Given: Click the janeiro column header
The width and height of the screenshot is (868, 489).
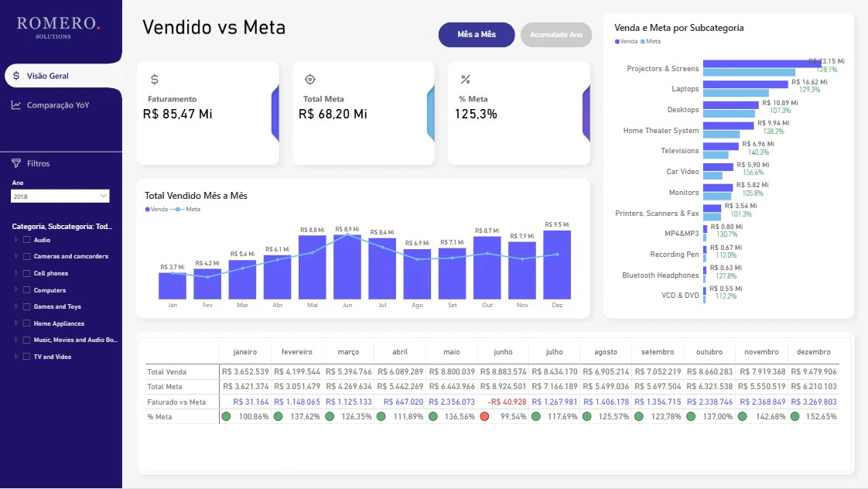Looking at the screenshot, I should pyautogui.click(x=244, y=351).
